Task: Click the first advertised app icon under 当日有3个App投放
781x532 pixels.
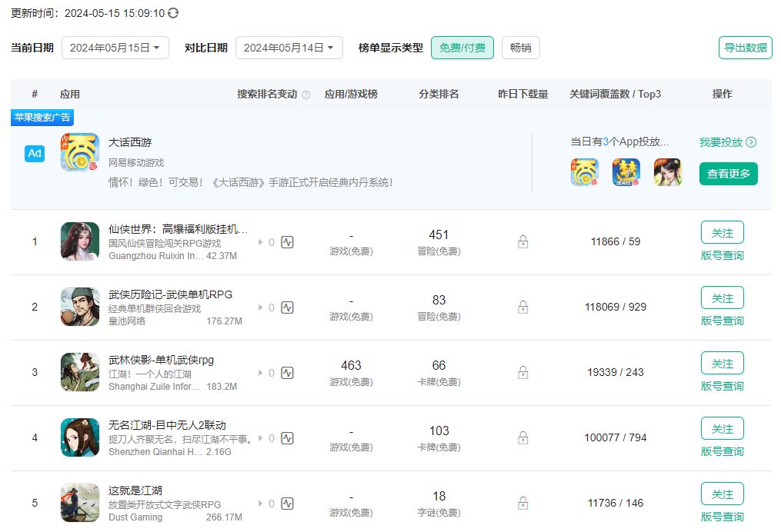Action: tap(584, 172)
